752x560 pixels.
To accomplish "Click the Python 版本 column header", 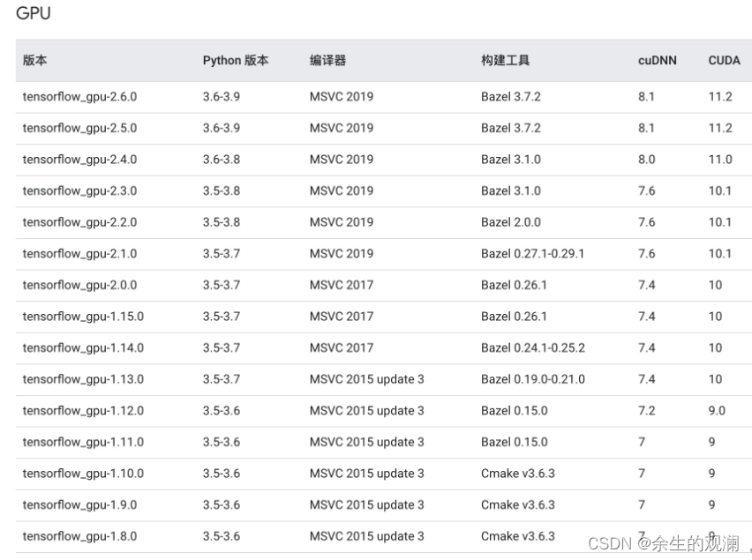I will pos(236,60).
